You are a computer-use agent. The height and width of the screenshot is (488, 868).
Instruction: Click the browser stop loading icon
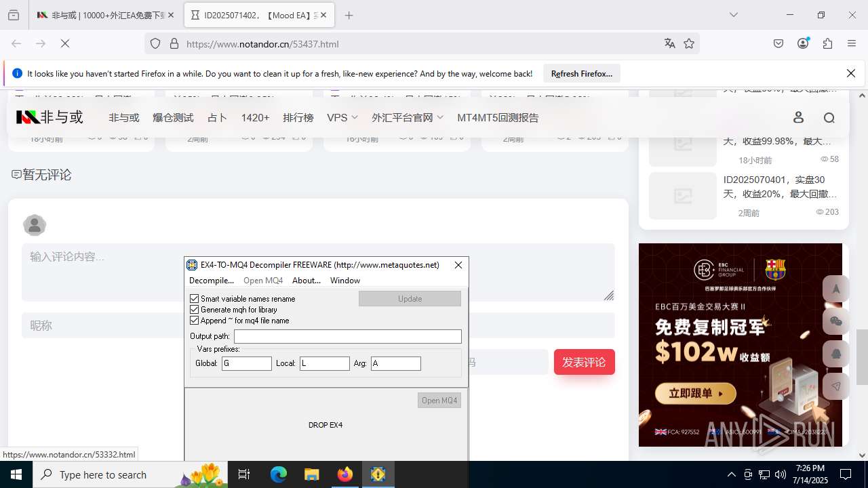(x=65, y=43)
